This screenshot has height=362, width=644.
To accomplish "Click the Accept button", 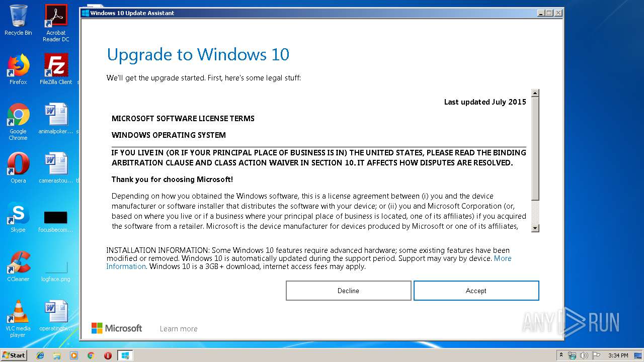I will (x=476, y=291).
